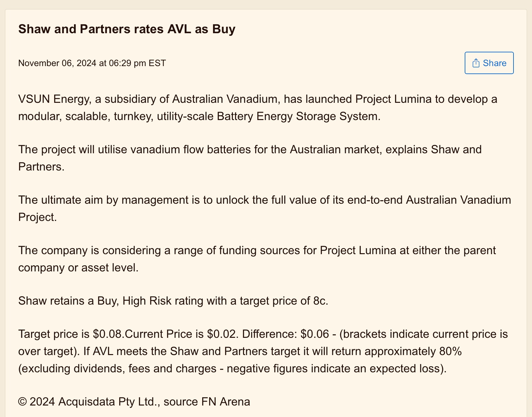Click the 'Difference: $0.06' text
Viewport: 532px width, 417px height.
pyautogui.click(x=285, y=334)
